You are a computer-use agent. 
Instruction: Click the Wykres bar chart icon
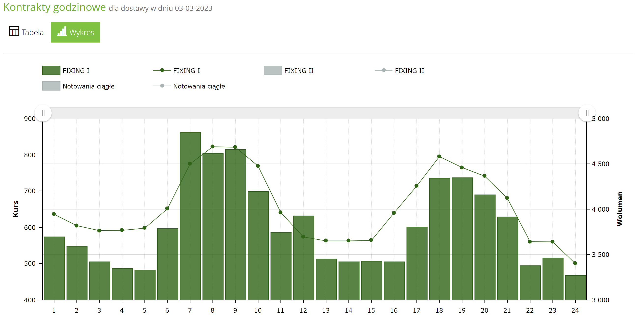point(62,31)
